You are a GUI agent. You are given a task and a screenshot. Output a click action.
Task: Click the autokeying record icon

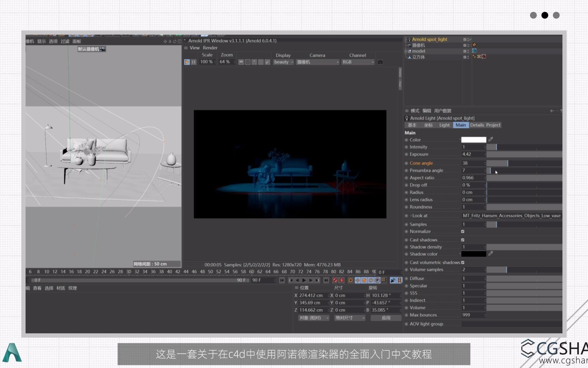(x=342, y=280)
